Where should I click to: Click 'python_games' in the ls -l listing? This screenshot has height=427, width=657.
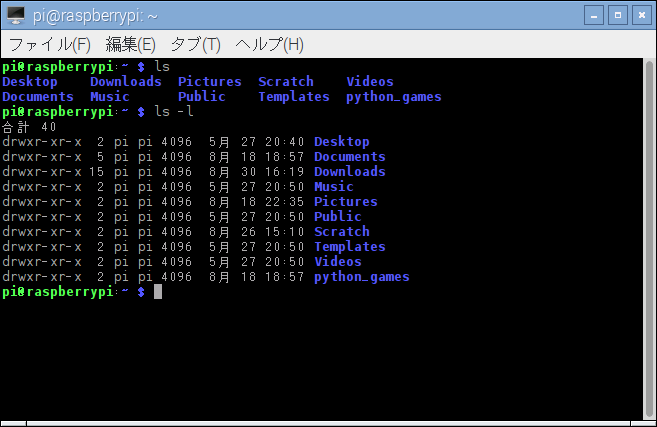[362, 277]
